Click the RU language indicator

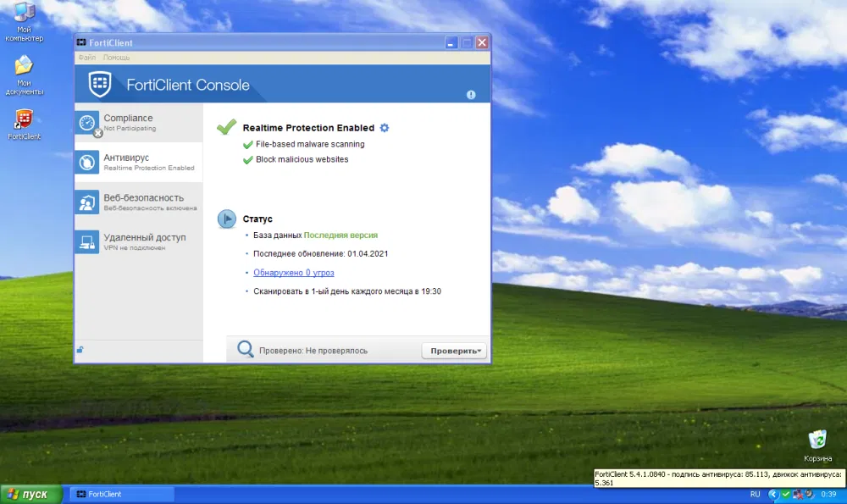click(756, 495)
